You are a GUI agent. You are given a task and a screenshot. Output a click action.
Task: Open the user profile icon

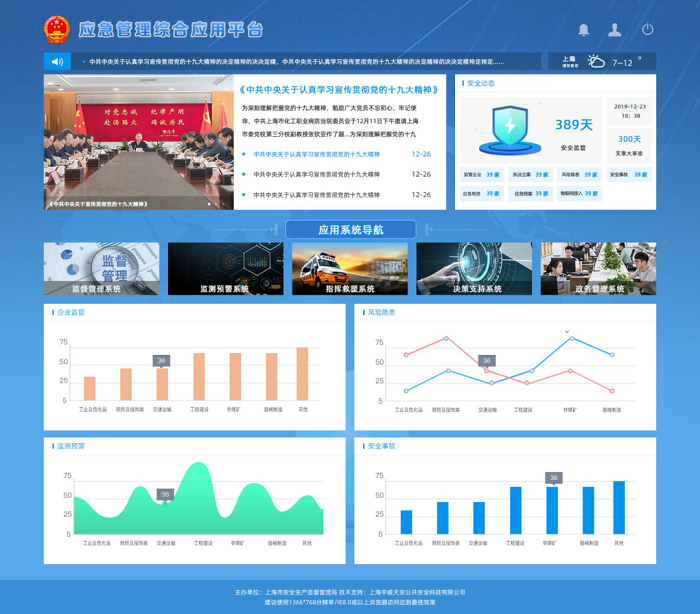tap(615, 30)
